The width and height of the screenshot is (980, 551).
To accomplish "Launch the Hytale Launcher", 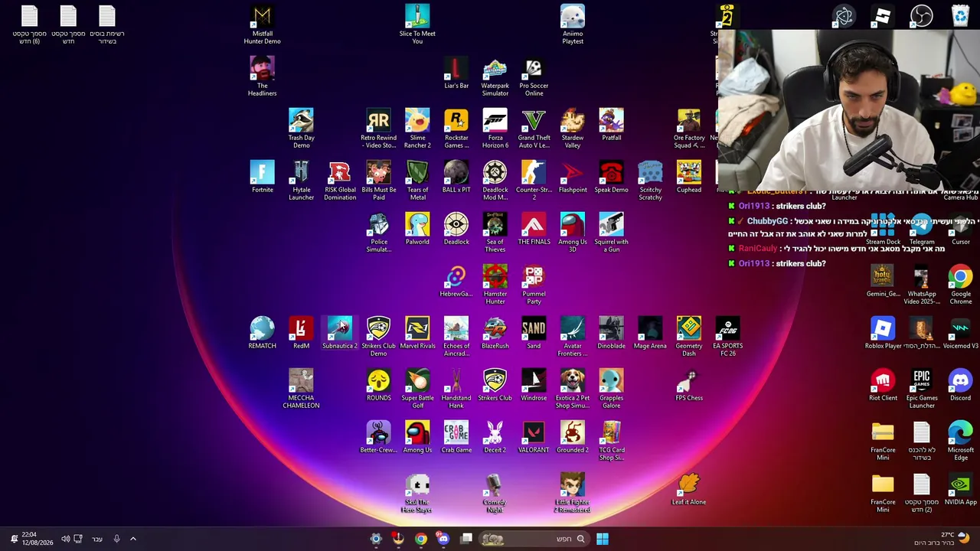I will click(x=301, y=172).
